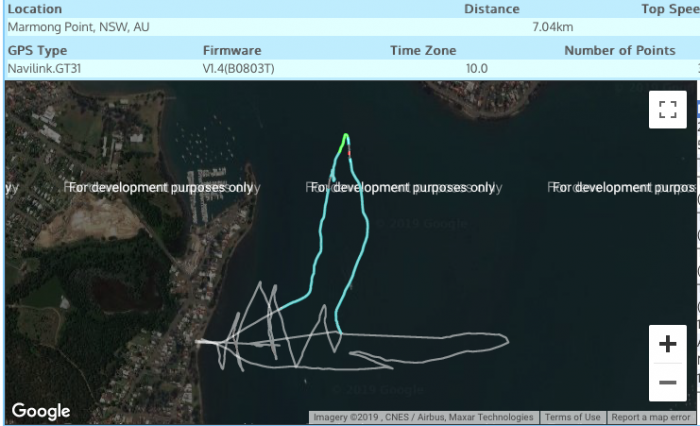Select the Navilink.GT31 GPS type value
This screenshot has height=426, width=700.
click(44, 68)
